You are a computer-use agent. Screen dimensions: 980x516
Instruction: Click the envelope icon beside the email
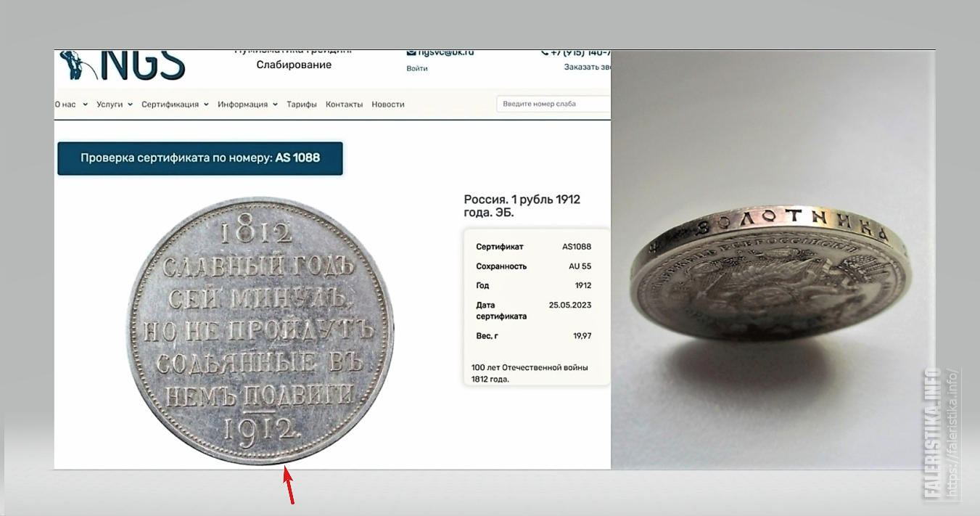(411, 52)
